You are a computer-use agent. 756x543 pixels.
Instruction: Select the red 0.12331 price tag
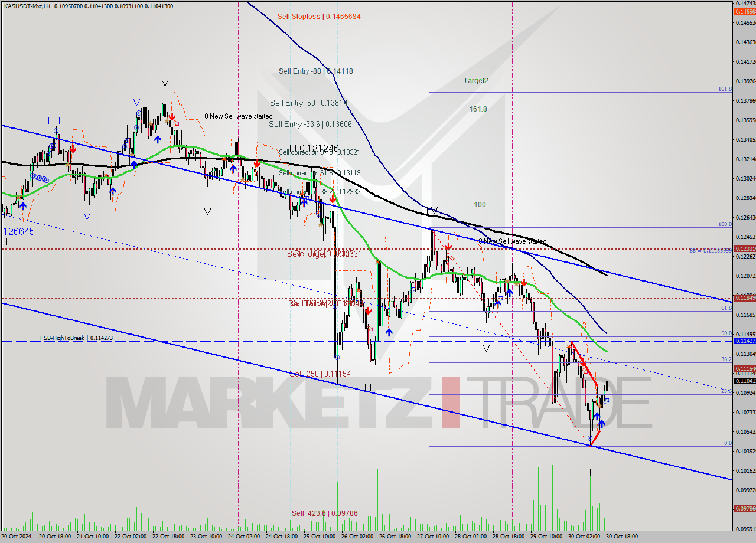tap(744, 249)
